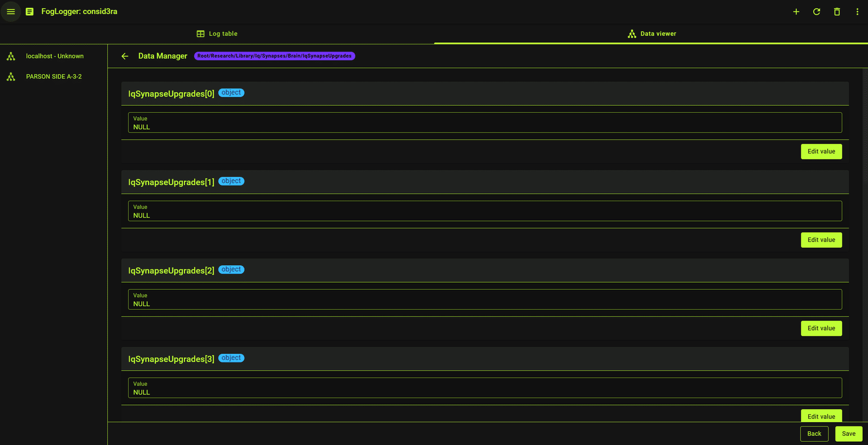Click the FogLogger document logo icon
The width and height of the screenshot is (868, 445).
[30, 11]
